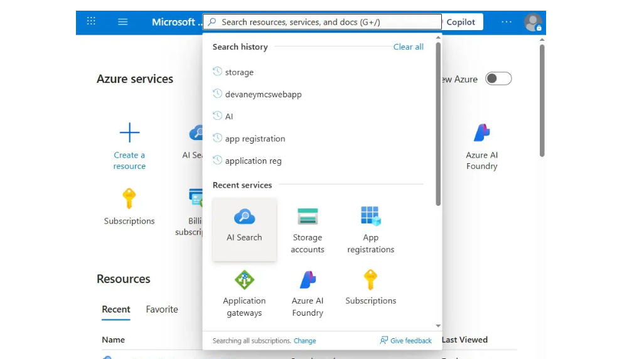Open Billing subscriptions tile under Azure services
Viewport: 644px width, 359px height.
(x=189, y=212)
